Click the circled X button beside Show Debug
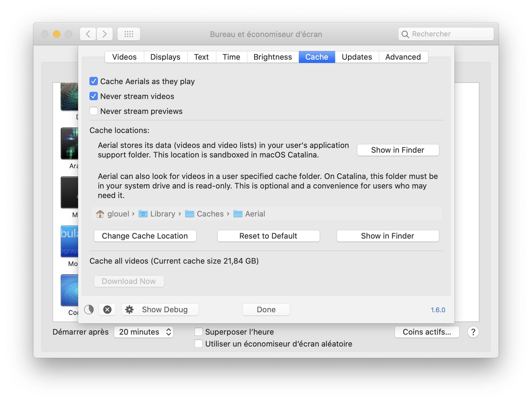 click(107, 310)
